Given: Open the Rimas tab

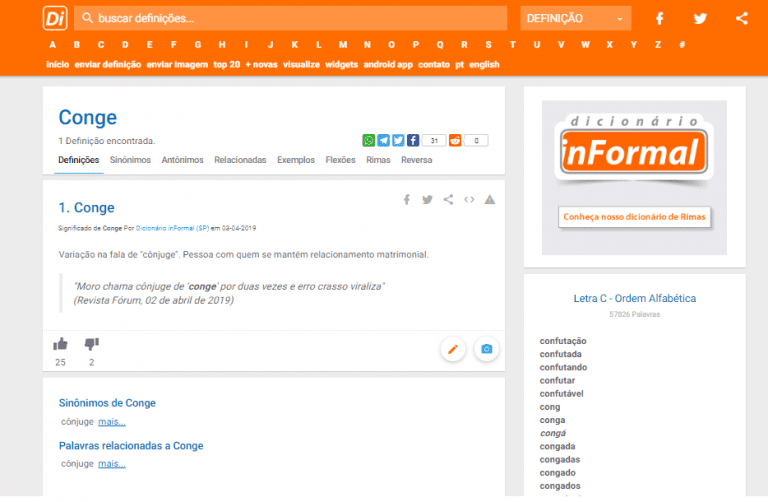Looking at the screenshot, I should [378, 160].
